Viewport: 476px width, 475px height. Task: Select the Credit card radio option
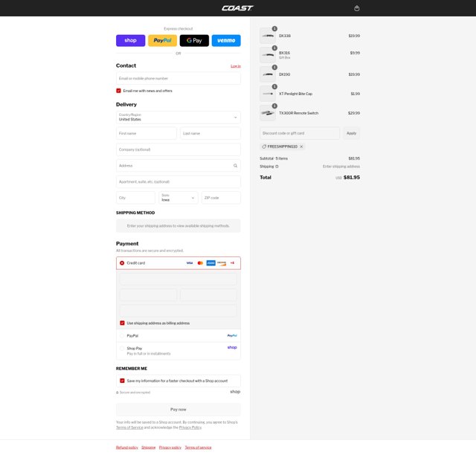click(x=122, y=263)
